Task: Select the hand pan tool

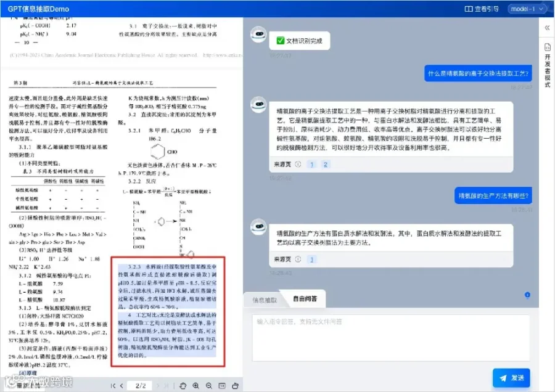Action: (x=183, y=386)
